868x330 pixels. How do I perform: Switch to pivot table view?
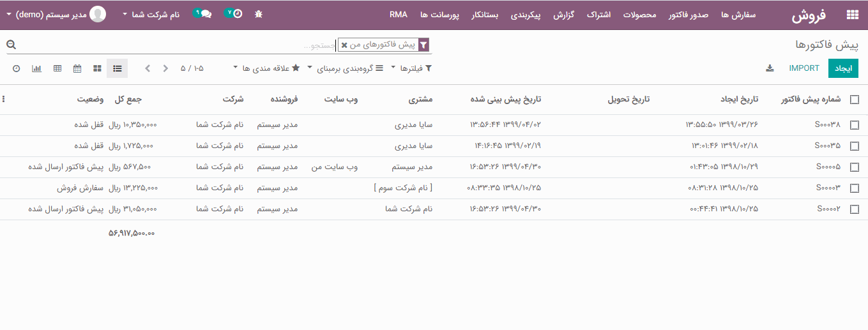(57, 68)
